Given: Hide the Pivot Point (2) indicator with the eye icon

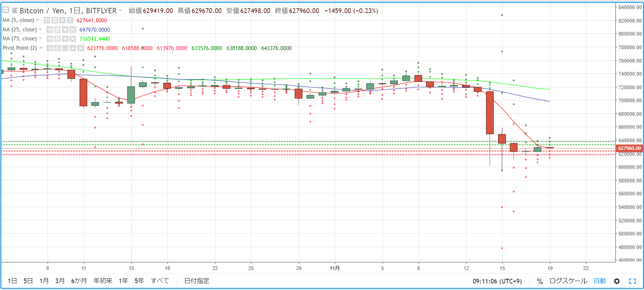Looking at the screenshot, I should point(50,48).
